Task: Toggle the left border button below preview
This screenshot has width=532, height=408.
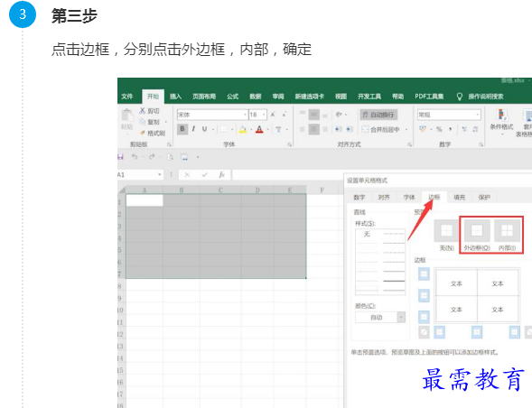Action: pos(439,331)
